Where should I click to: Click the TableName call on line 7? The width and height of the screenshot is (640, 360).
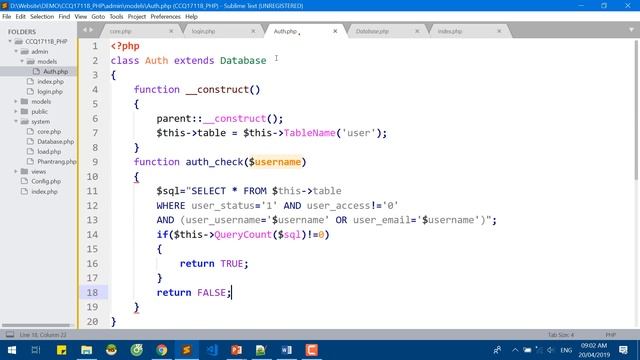[309, 133]
